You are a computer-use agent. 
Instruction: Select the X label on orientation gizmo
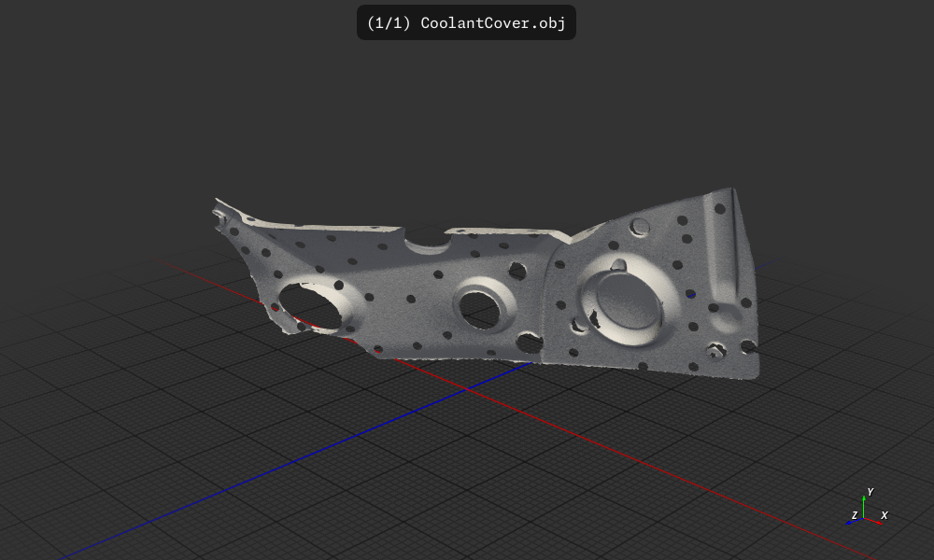tap(884, 515)
